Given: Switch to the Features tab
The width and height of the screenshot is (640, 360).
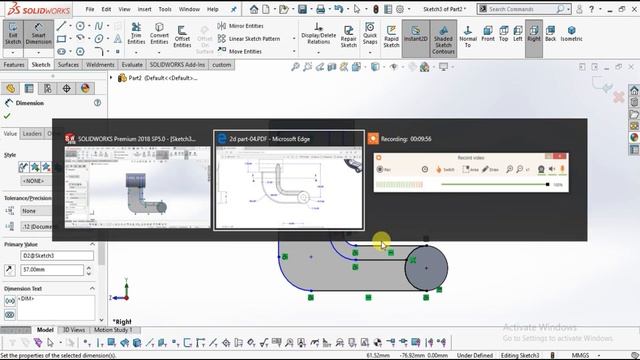Looking at the screenshot, I should click(x=14, y=65).
